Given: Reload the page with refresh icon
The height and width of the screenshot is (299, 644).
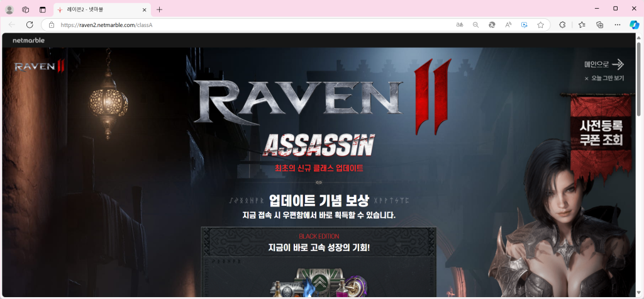Looking at the screenshot, I should click(30, 25).
